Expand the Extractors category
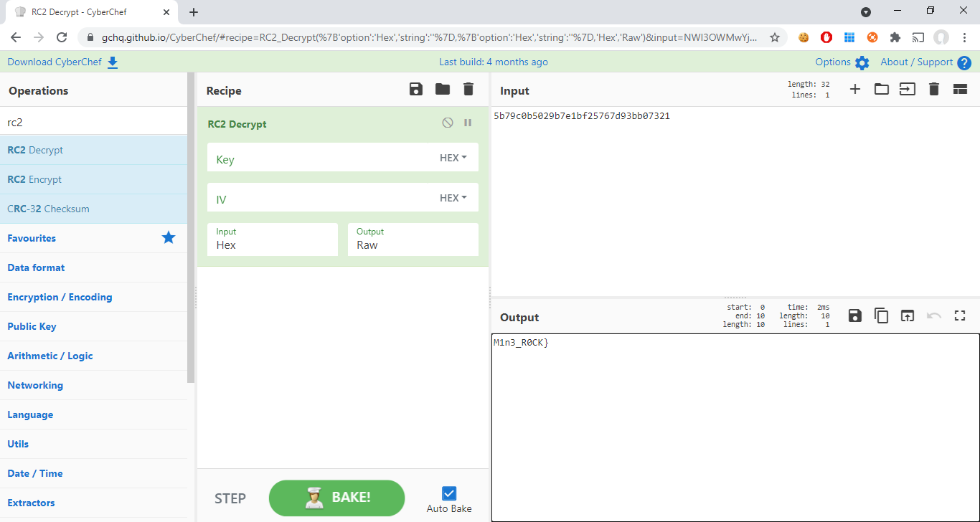This screenshot has height=522, width=980. click(x=93, y=503)
